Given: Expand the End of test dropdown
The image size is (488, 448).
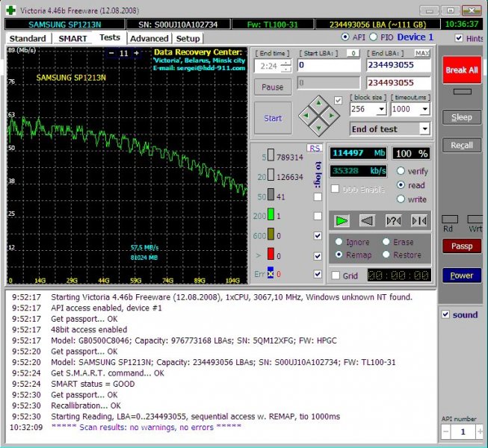Looking at the screenshot, I should pyautogui.click(x=424, y=129).
